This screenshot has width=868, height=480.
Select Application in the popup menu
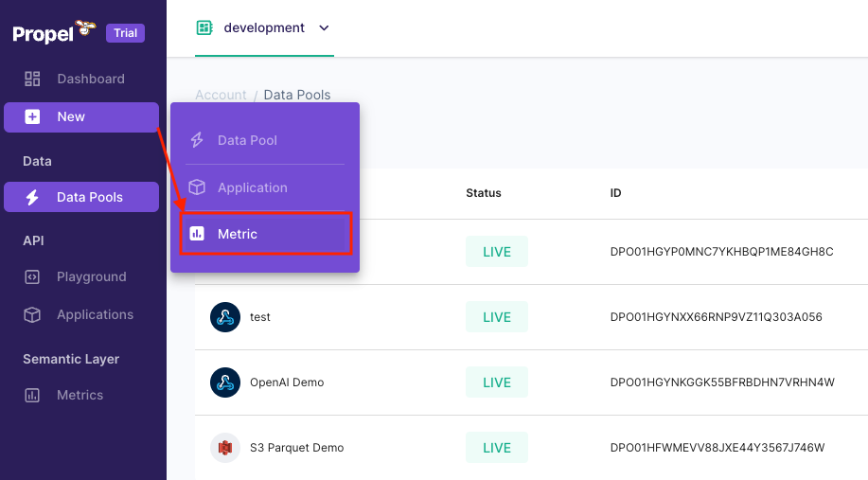[252, 187]
